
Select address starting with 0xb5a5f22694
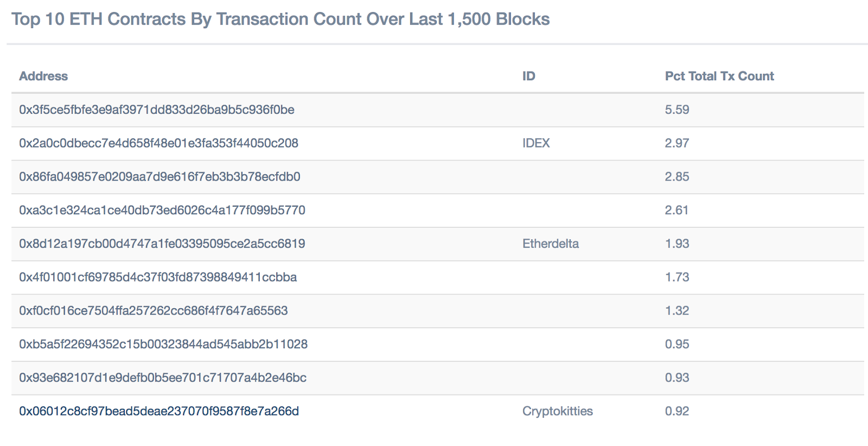[163, 345]
